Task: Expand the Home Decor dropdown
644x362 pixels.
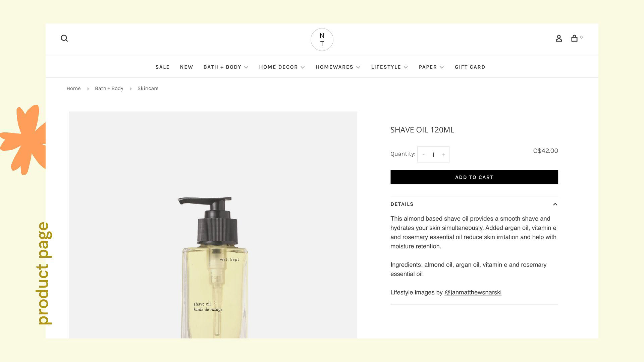Action: (282, 67)
